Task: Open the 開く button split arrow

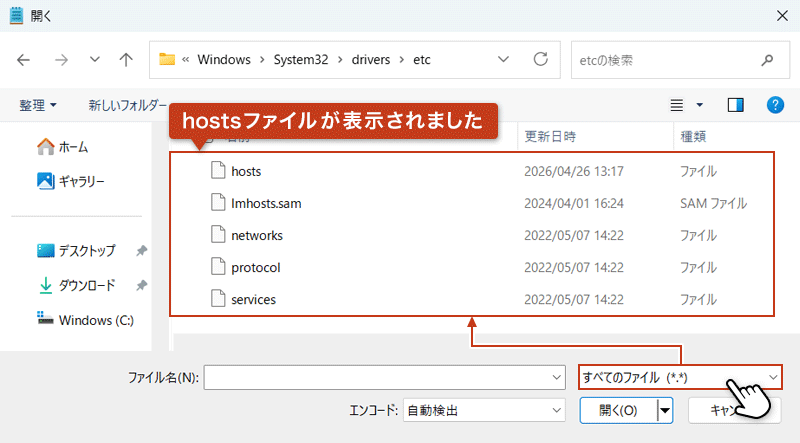Action: pyautogui.click(x=665, y=410)
